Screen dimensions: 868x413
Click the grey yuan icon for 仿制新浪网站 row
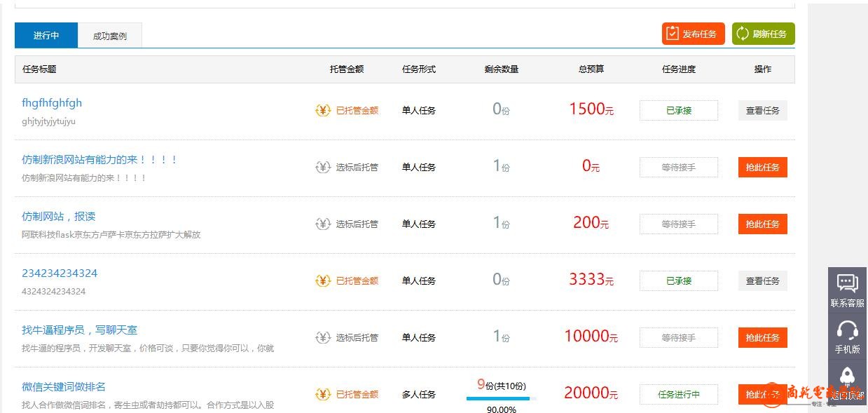tap(322, 167)
